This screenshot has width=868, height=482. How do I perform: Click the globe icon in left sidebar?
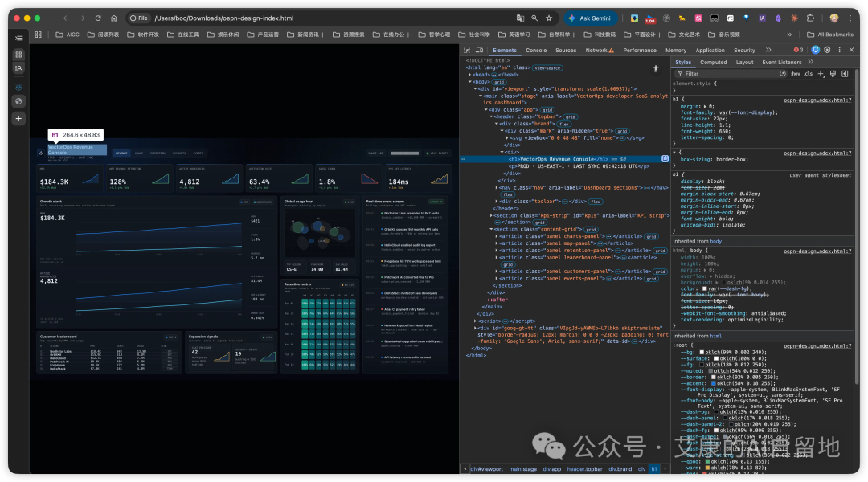click(x=18, y=101)
